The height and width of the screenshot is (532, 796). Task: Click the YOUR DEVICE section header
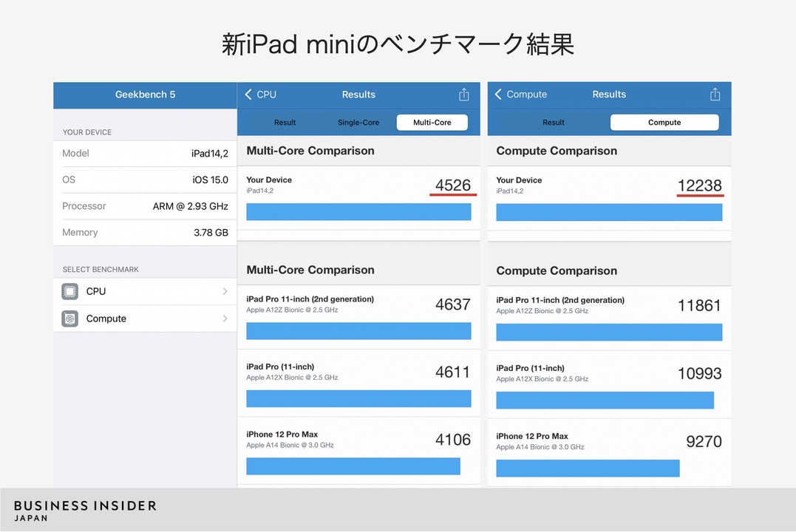point(86,132)
